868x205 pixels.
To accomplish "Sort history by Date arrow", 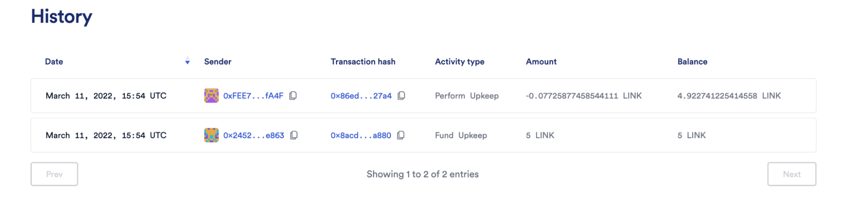I will (188, 61).
